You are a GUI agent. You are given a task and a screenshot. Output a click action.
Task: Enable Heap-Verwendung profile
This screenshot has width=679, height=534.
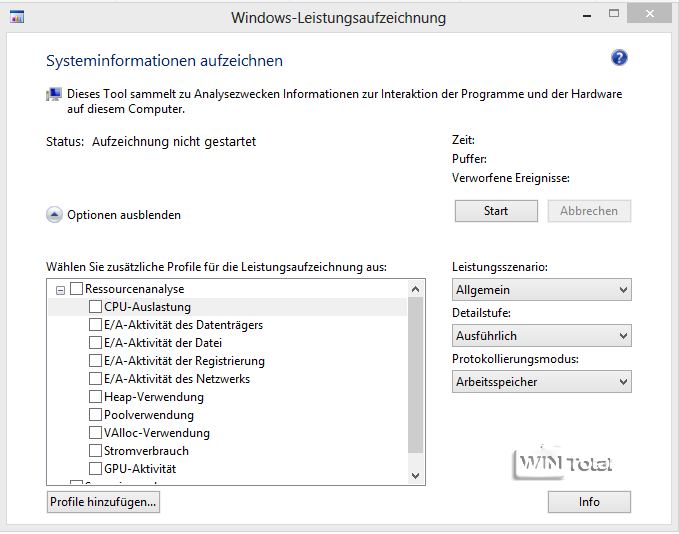click(x=95, y=397)
